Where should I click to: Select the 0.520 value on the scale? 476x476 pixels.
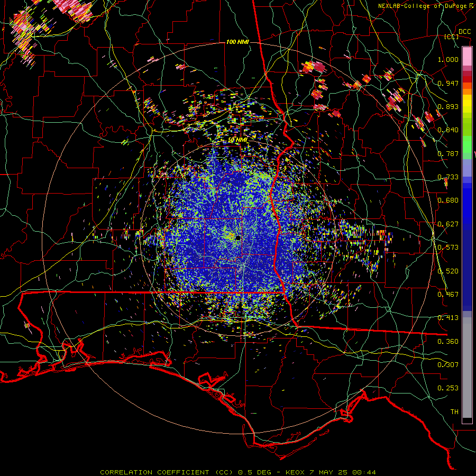[448, 271]
